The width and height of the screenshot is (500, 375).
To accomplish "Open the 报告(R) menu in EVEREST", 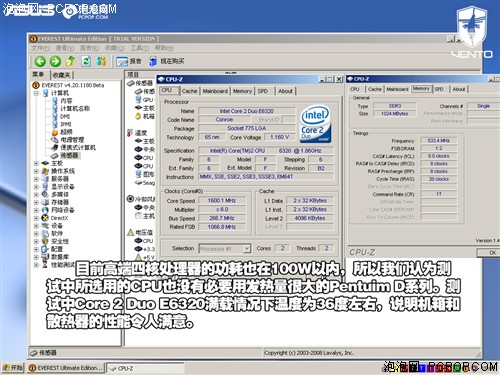I will click(90, 48).
